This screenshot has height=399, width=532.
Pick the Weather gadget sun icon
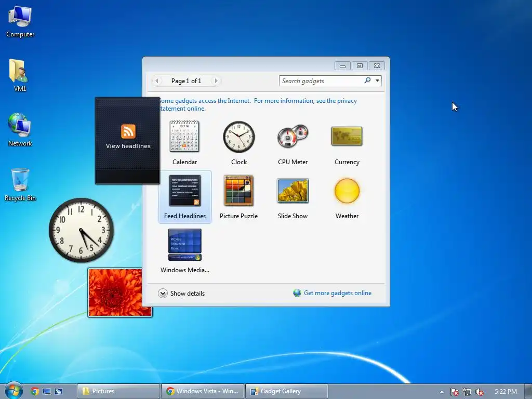point(347,191)
